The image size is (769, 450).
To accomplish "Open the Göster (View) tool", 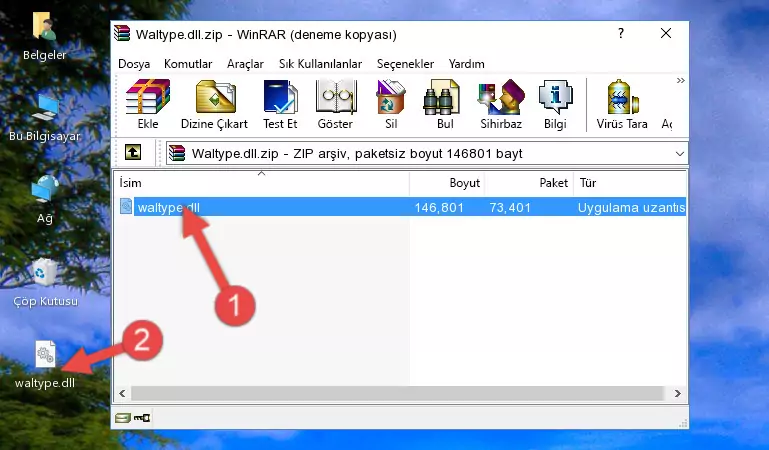I will click(x=335, y=104).
